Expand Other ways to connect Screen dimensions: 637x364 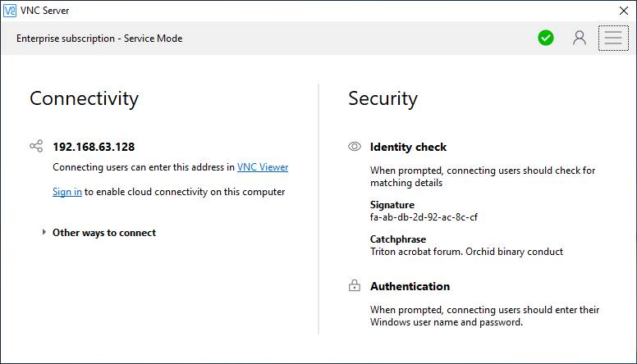(99, 233)
